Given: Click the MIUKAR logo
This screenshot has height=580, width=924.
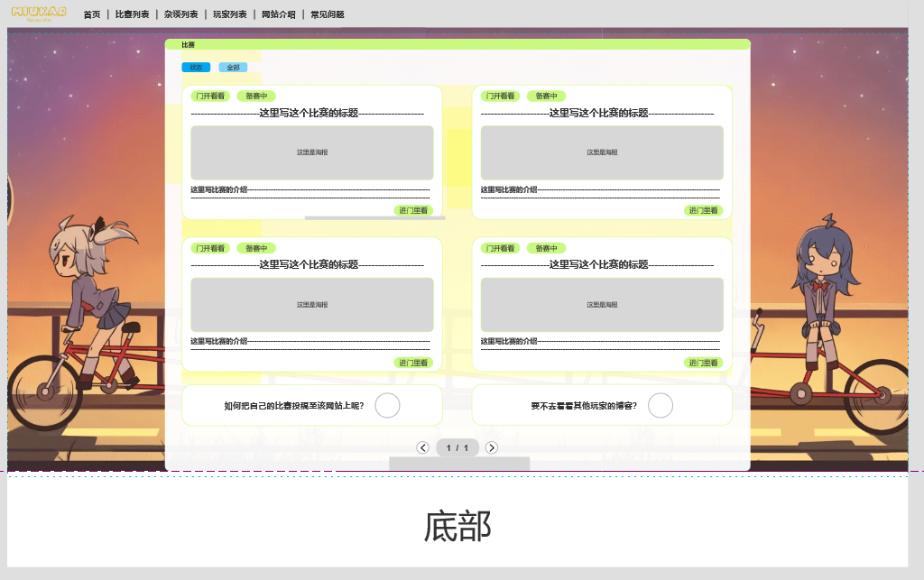Looking at the screenshot, I should coord(39,14).
